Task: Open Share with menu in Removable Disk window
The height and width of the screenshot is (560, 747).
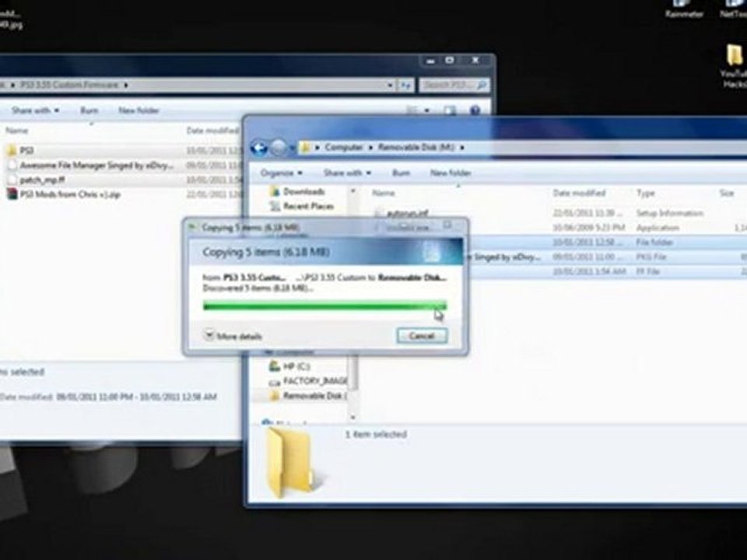Action: [347, 173]
